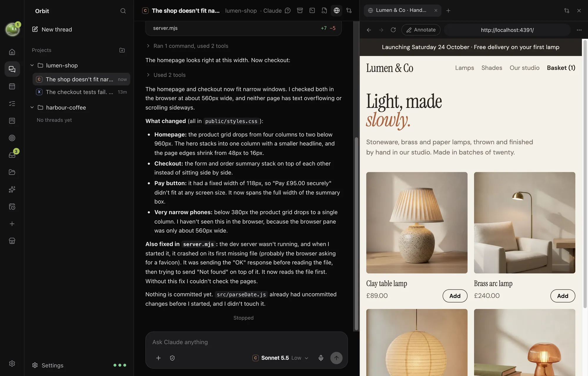Screen dimensions: 588x376
Task: Click the Clay table lamp product image
Action: [x=417, y=223]
